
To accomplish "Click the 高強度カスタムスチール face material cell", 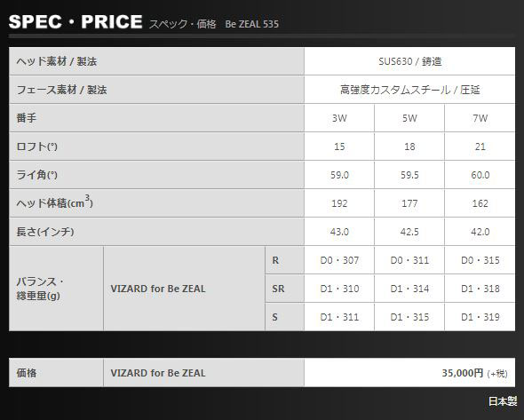I will [409, 90].
